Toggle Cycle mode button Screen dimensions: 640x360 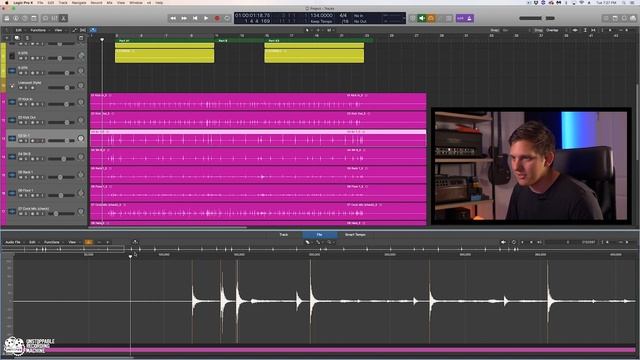click(x=227, y=18)
